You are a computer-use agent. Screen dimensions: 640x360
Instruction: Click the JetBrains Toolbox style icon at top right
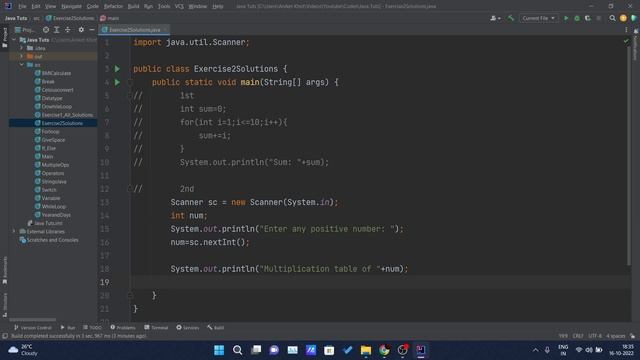(633, 18)
